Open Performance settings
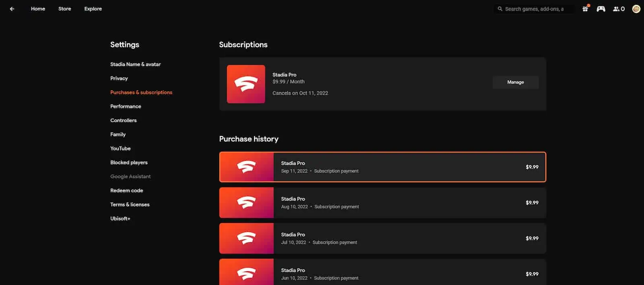This screenshot has height=285, width=644. [x=126, y=106]
